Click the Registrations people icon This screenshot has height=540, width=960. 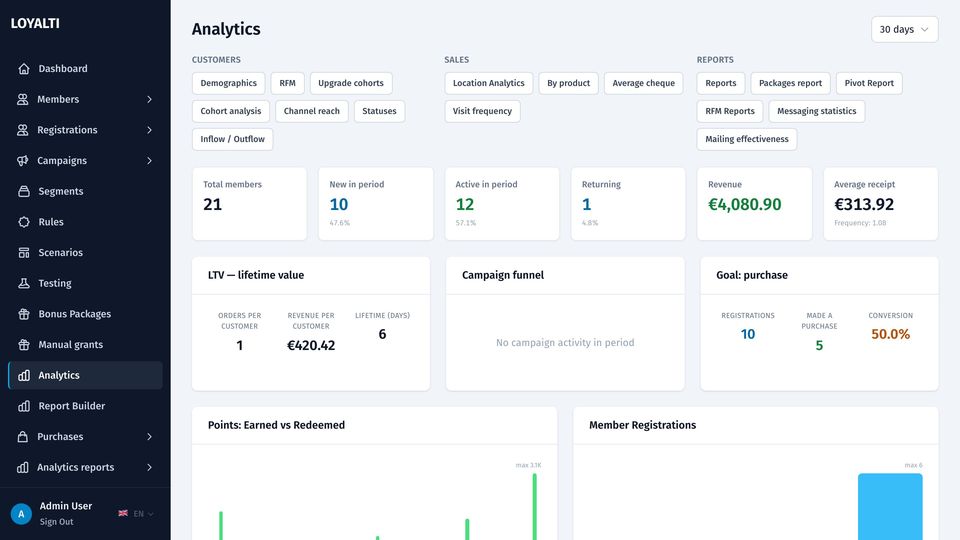23,130
